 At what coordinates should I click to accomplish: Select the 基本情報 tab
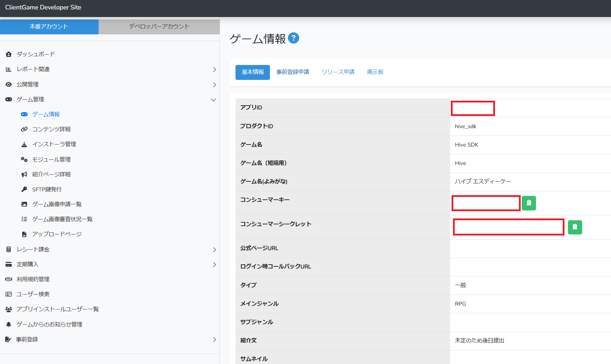(253, 72)
